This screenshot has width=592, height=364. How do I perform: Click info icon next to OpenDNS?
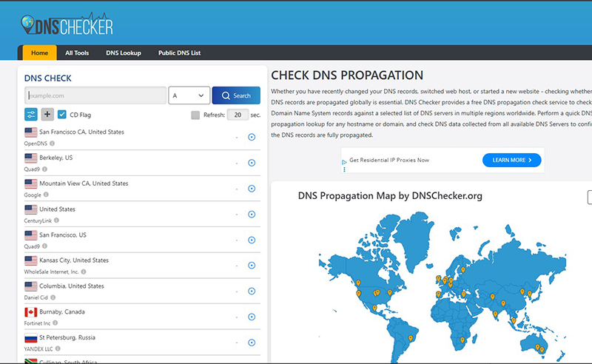[52, 144]
